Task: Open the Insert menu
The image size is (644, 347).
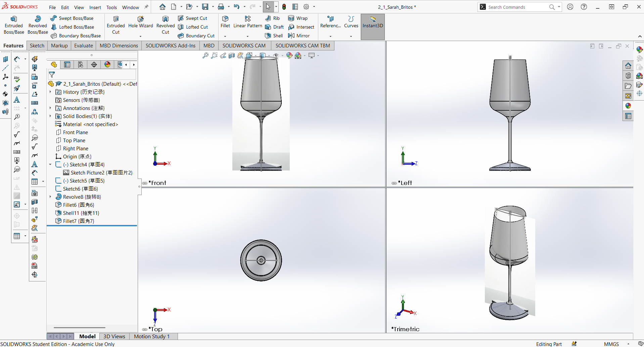Action: point(95,7)
